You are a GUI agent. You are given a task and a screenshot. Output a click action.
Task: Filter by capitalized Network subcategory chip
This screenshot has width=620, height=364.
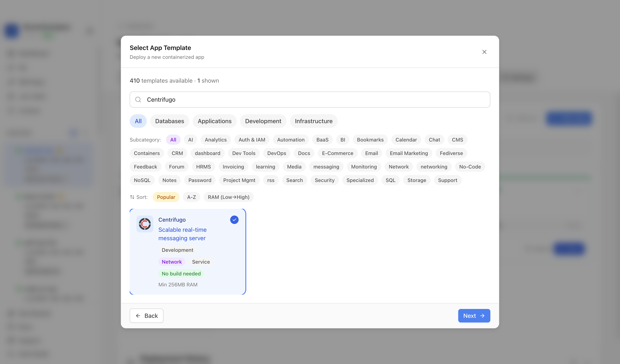(398, 167)
